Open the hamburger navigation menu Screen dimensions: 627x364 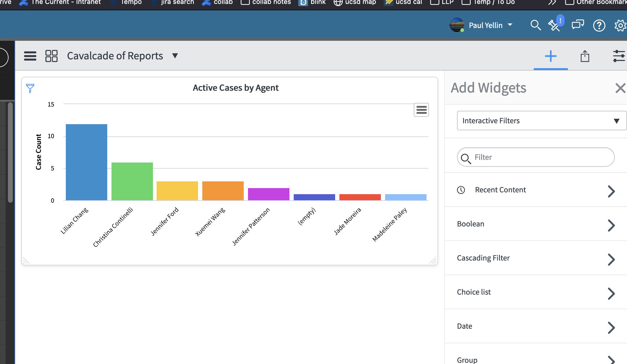30,56
